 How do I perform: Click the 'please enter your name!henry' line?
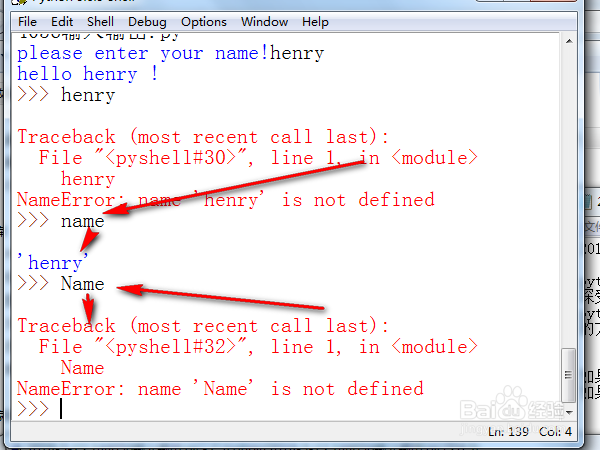[171, 54]
